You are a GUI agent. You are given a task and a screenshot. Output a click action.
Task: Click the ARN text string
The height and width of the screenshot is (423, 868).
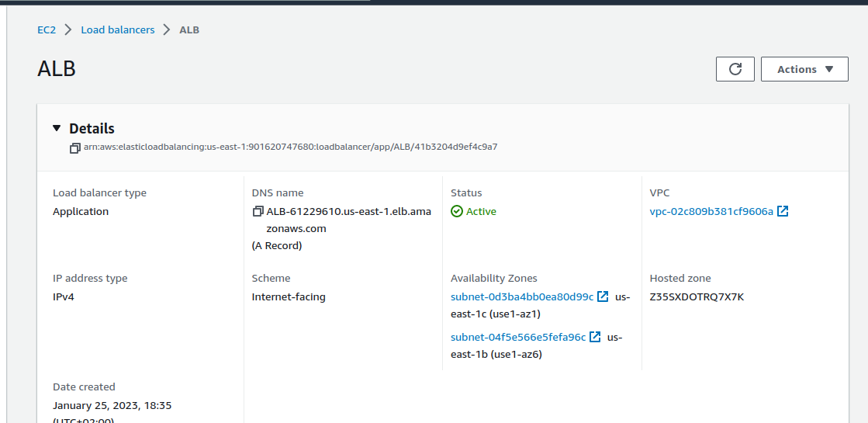(291, 147)
